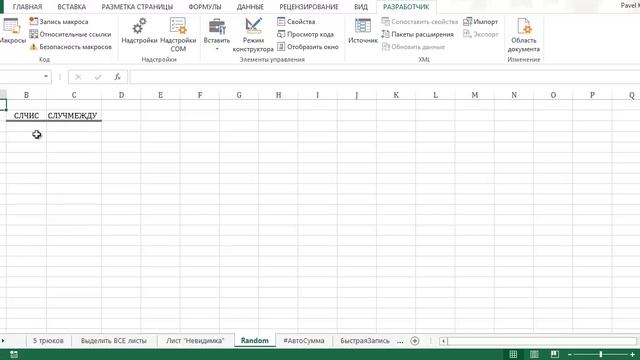This screenshot has width=640, height=360.
Task: Click the formula bar confirm checkmark
Action: [x=98, y=77]
